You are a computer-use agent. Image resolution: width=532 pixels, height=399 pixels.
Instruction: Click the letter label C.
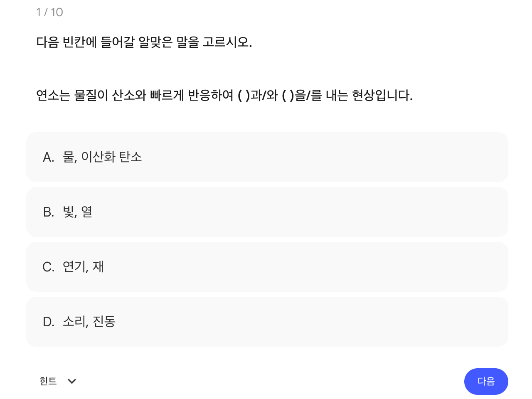[48, 267]
